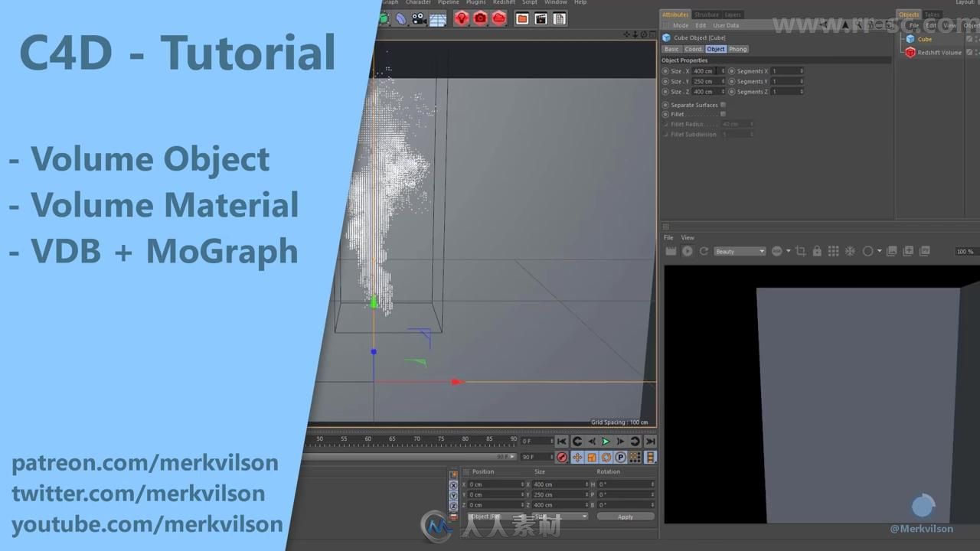Viewport: 980px width, 551px height.
Task: Click the viewport zoom navigation icon
Action: (x=635, y=34)
